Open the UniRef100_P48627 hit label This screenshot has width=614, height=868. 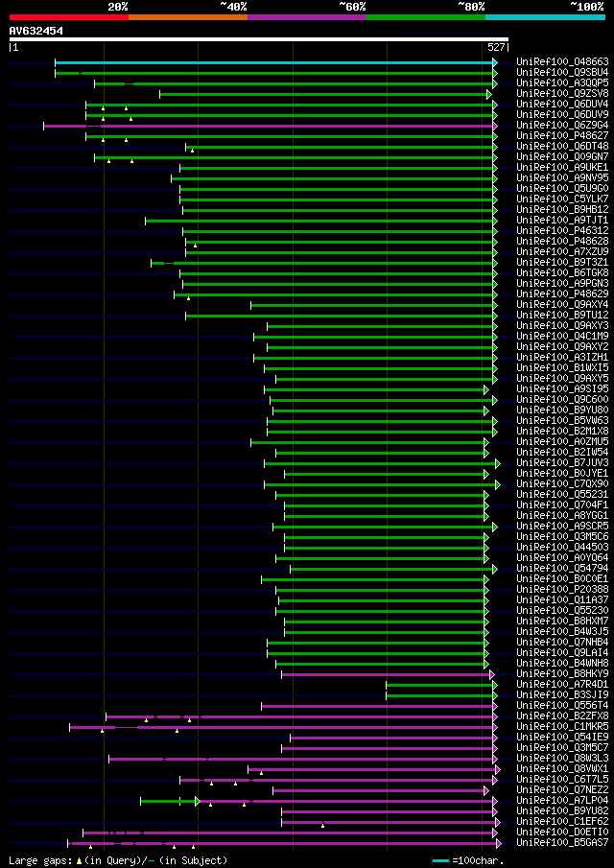(562, 135)
